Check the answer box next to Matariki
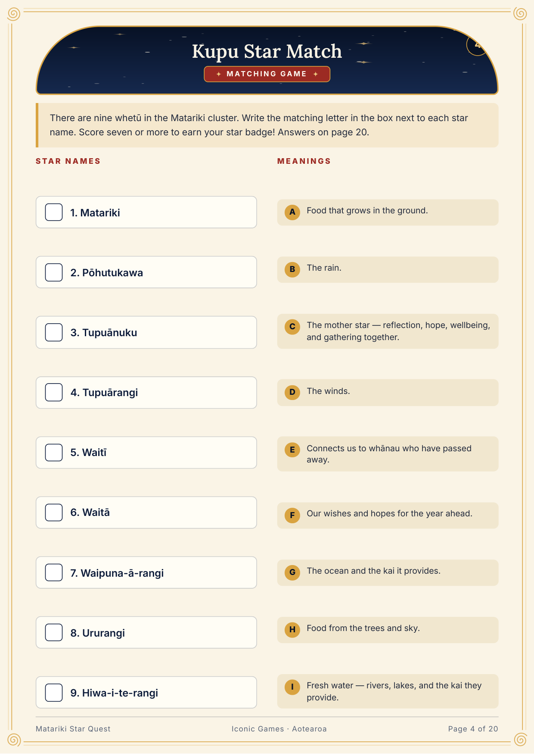 (54, 212)
